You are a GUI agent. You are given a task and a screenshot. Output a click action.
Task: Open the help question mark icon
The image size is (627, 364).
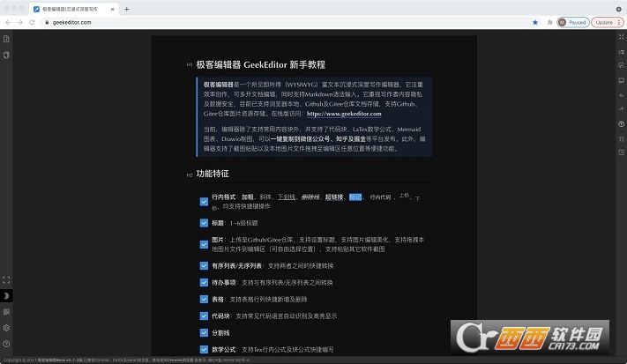click(x=6, y=343)
